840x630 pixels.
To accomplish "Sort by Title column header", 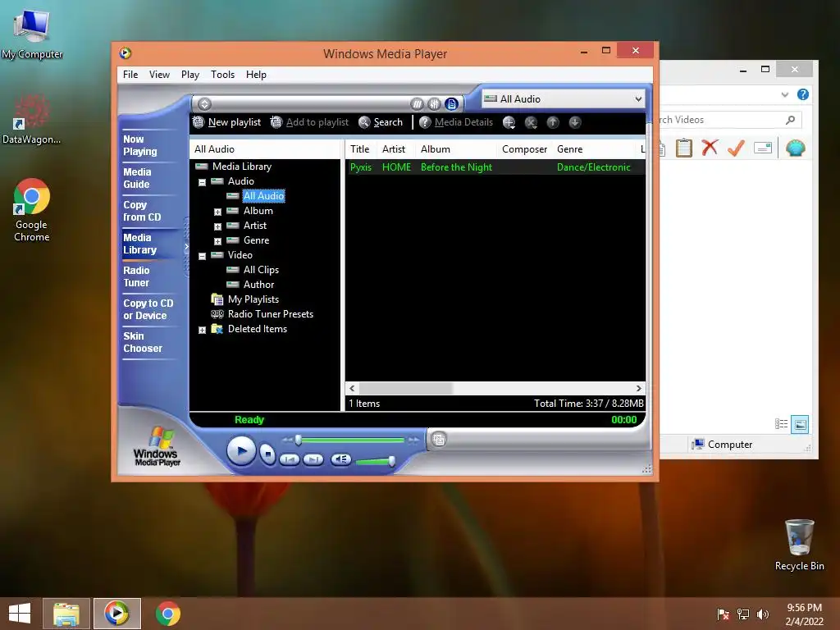I will [360, 149].
